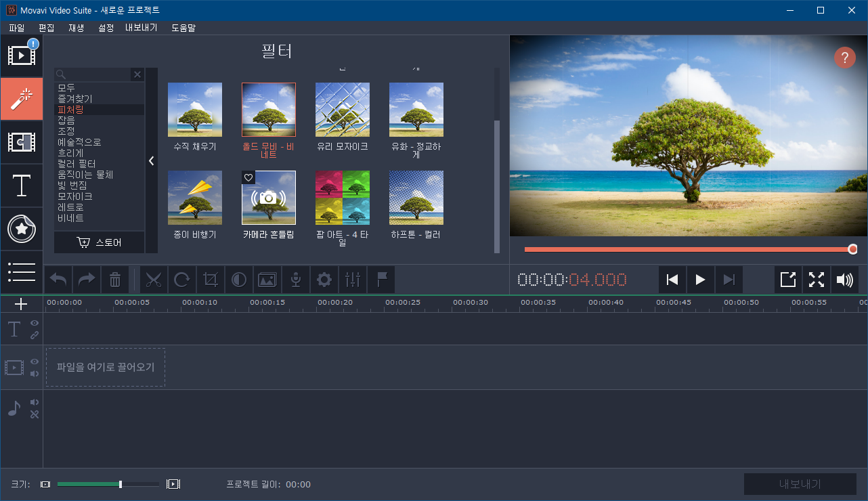Select the 유리 모자이크 filter thumbnail
This screenshot has height=501, width=868.
tap(343, 110)
